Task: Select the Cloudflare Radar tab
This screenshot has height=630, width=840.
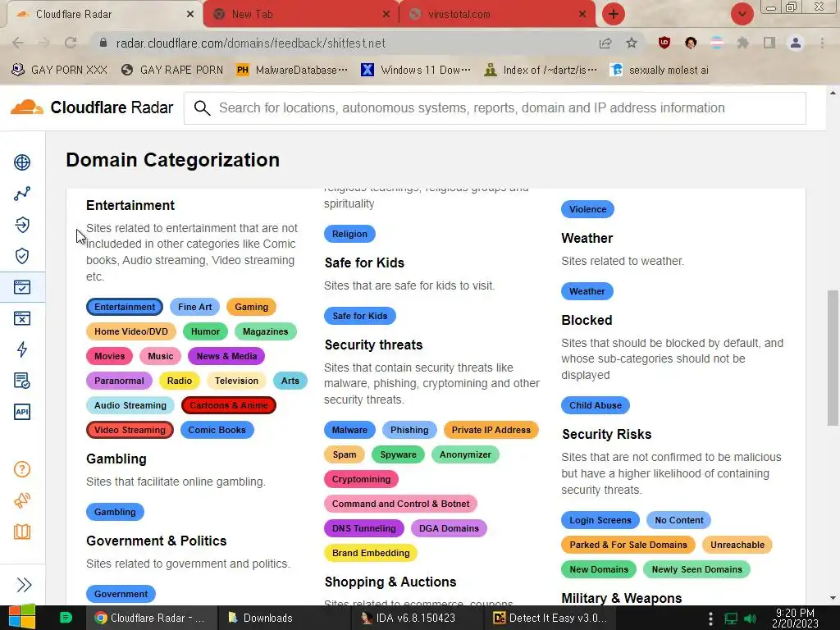Action: pos(105,15)
